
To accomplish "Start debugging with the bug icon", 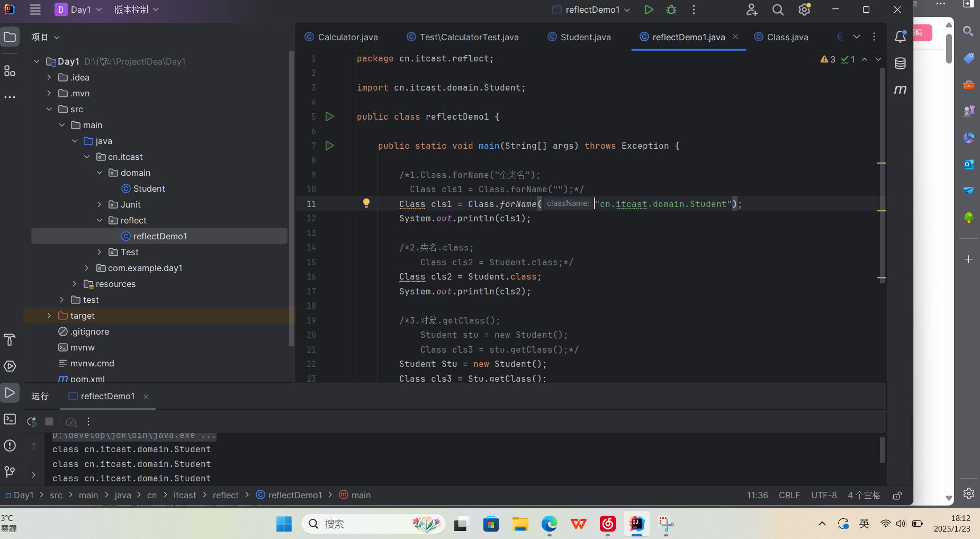I will pyautogui.click(x=671, y=10).
